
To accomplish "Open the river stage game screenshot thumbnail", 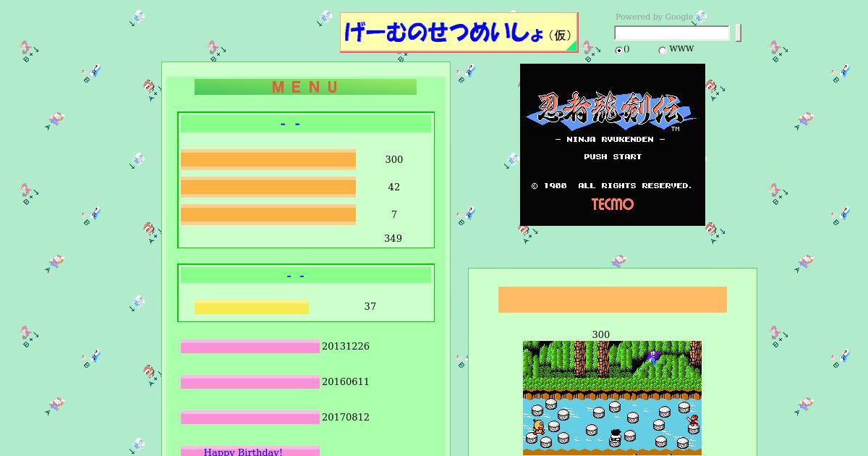I will (612, 398).
